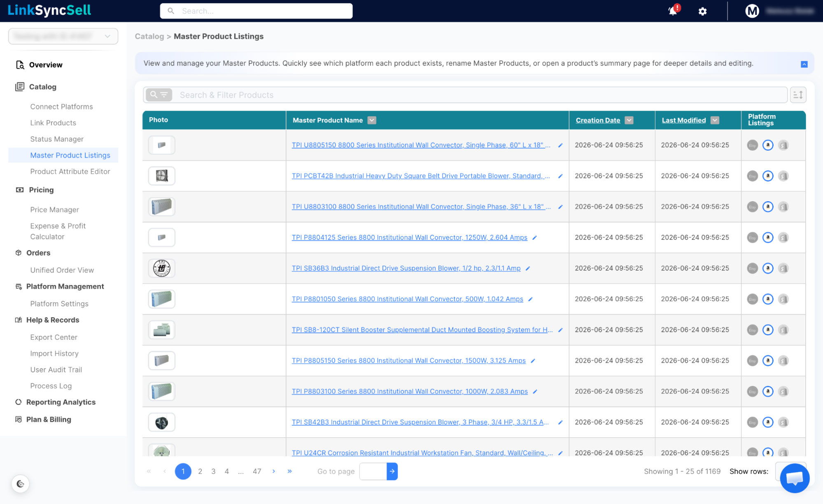Viewport: 823px width, 504px height.
Task: Open the live chat bubble
Action: point(795,478)
